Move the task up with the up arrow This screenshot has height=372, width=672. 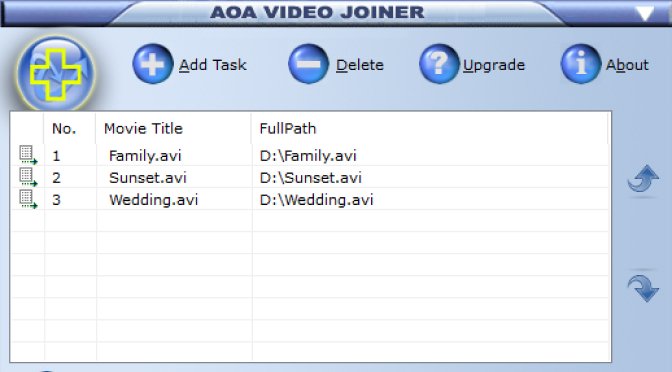tap(643, 179)
